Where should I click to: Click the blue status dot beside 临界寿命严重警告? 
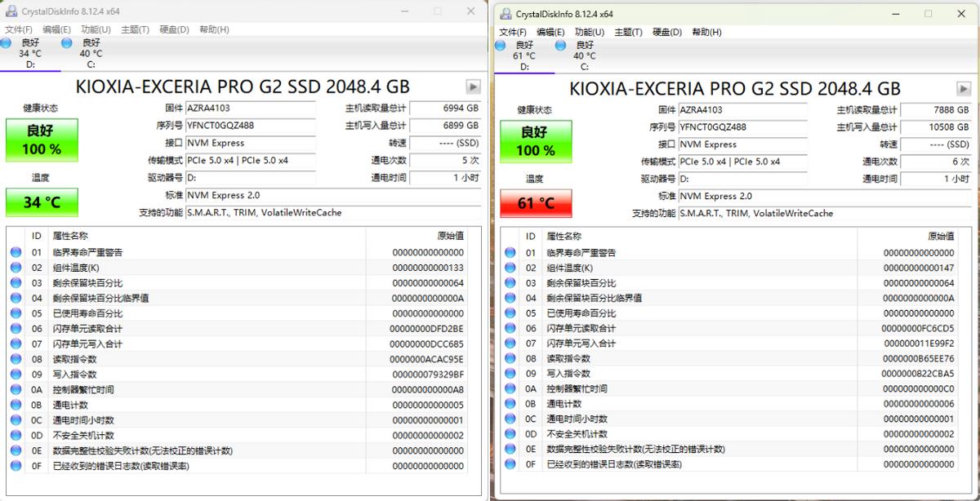[15, 252]
